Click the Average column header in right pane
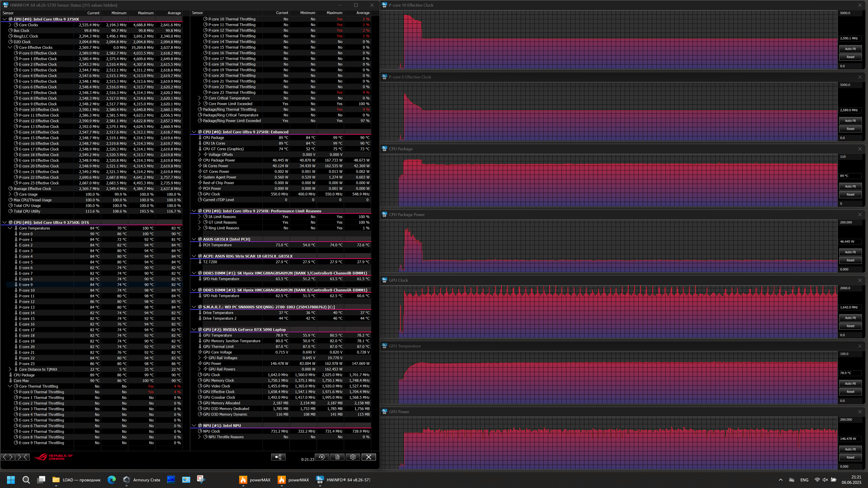This screenshot has height=488, width=868. coord(363,13)
